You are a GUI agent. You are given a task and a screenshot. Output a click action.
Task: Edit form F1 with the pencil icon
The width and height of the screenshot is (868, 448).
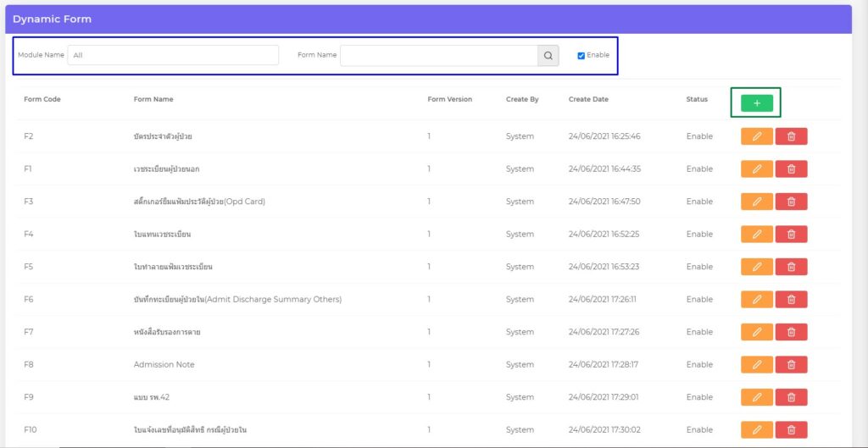pyautogui.click(x=756, y=169)
